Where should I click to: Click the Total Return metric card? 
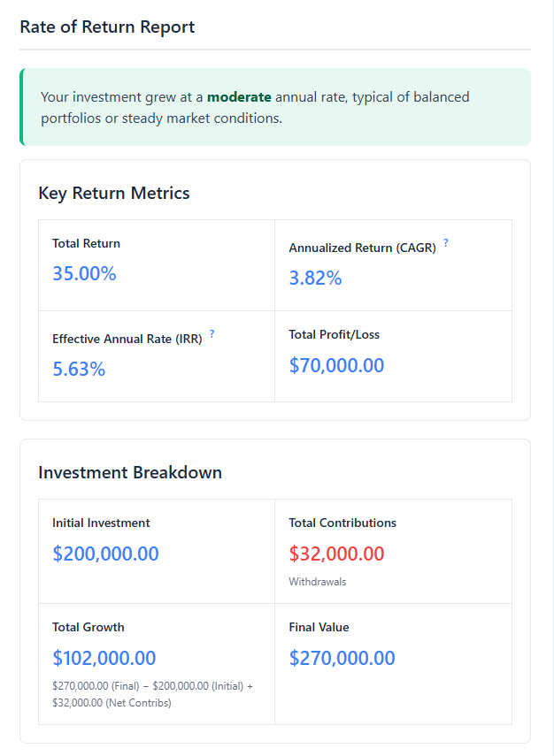(157, 264)
